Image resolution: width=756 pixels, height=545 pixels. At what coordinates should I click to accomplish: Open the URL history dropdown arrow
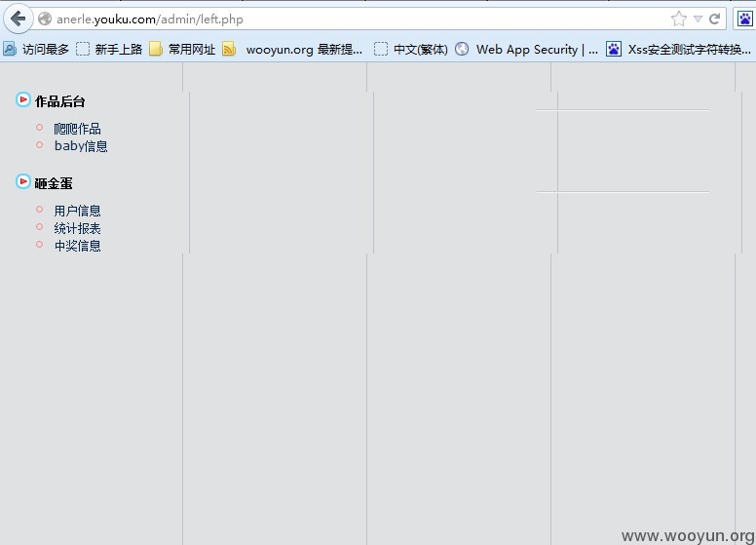coord(698,19)
